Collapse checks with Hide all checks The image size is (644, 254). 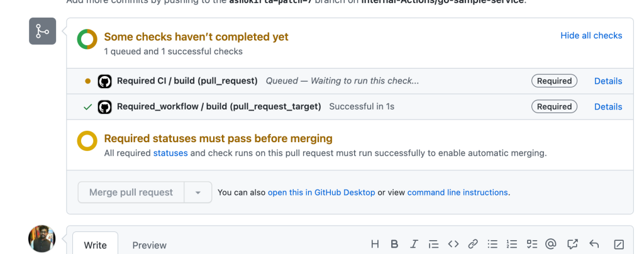(591, 36)
